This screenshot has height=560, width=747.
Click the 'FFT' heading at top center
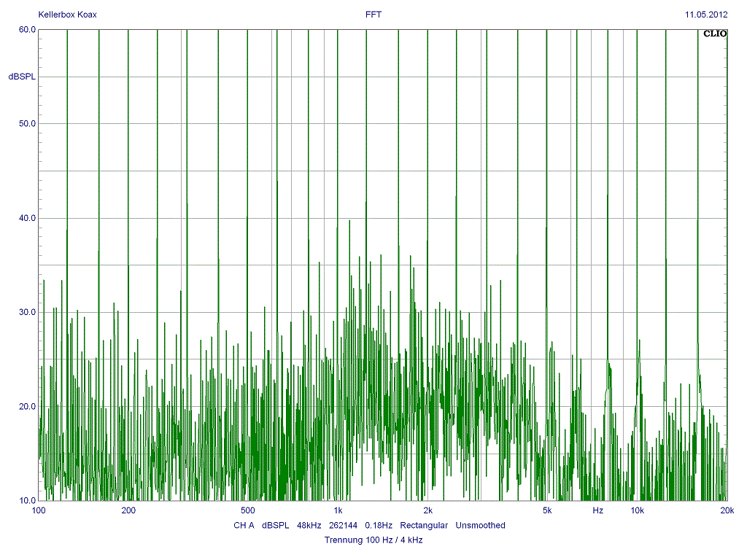[x=373, y=15]
